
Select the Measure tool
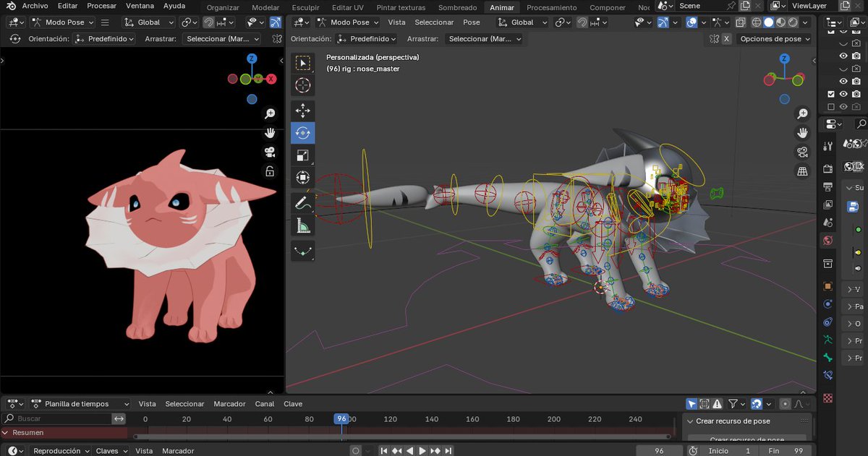tap(302, 227)
